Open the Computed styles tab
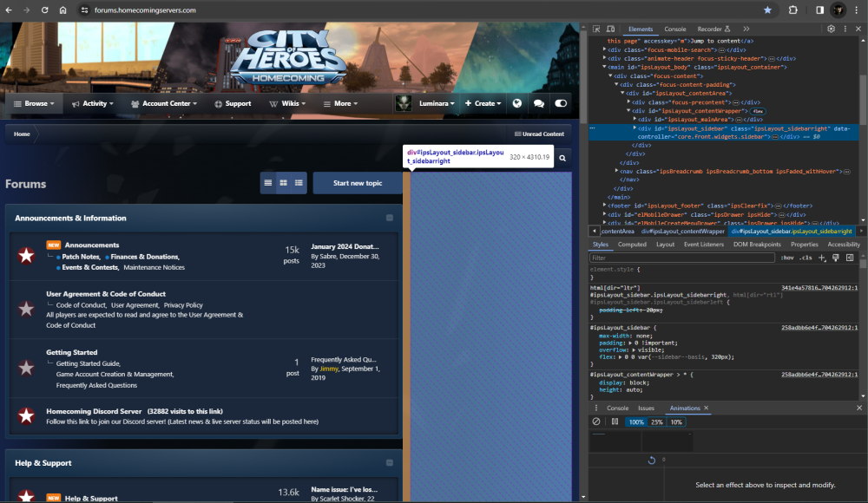Screen dimensions: 868x503 pos(632,245)
